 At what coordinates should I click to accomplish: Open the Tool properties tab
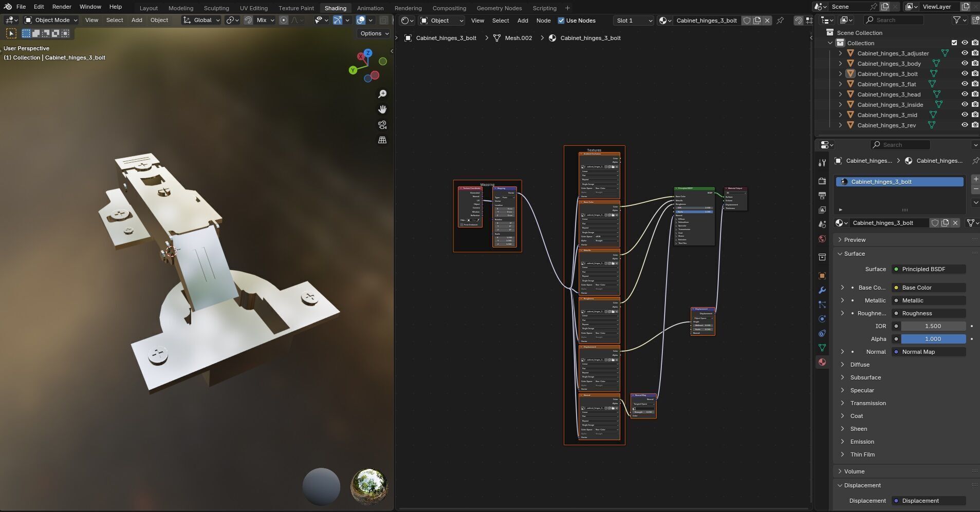tap(822, 163)
